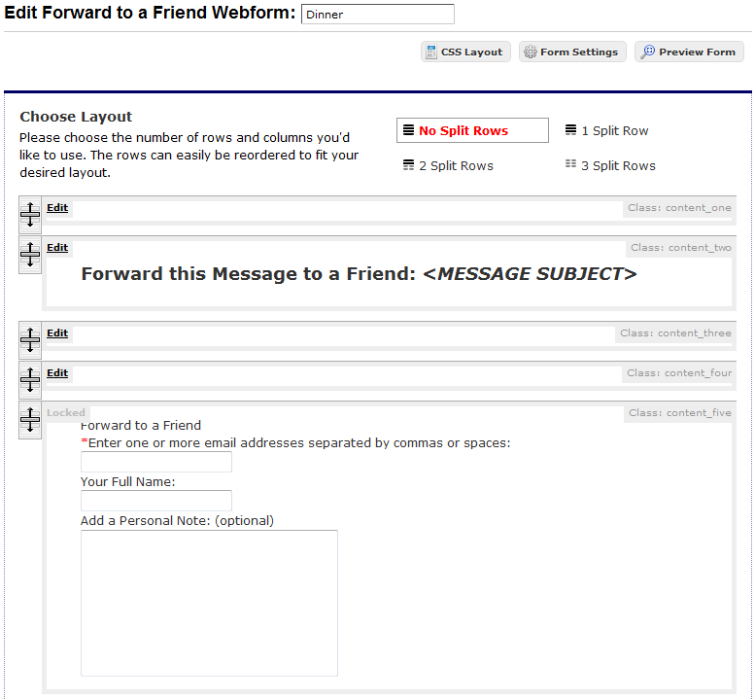The image size is (755, 700).
Task: Preview the form
Action: click(689, 52)
